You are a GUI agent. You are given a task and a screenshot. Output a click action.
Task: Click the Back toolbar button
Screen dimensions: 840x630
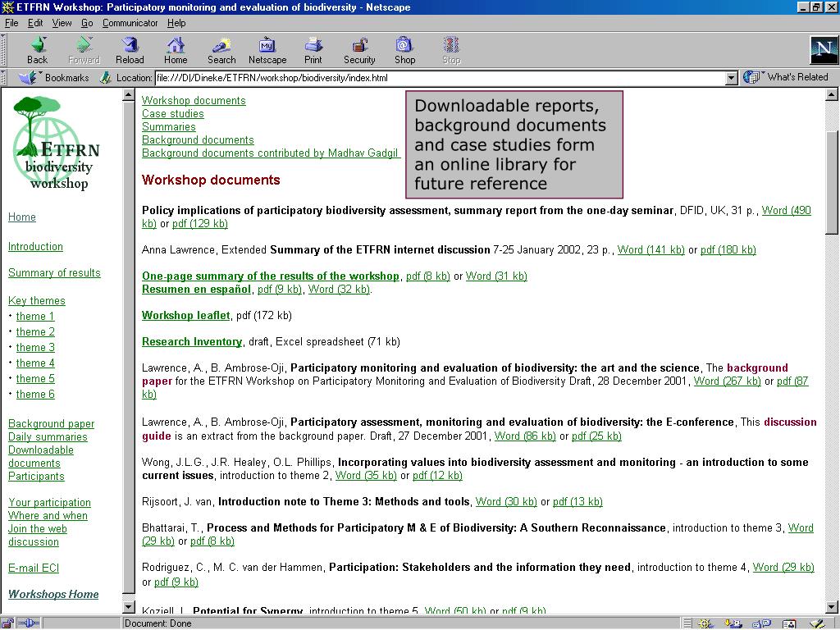38,51
